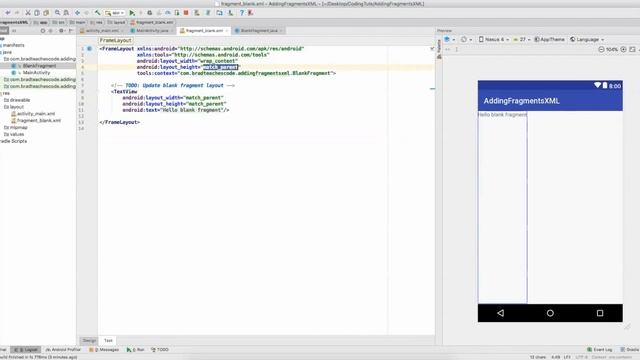Select manifests folder in project tree
The height and width of the screenshot is (360, 640).
coord(13,45)
